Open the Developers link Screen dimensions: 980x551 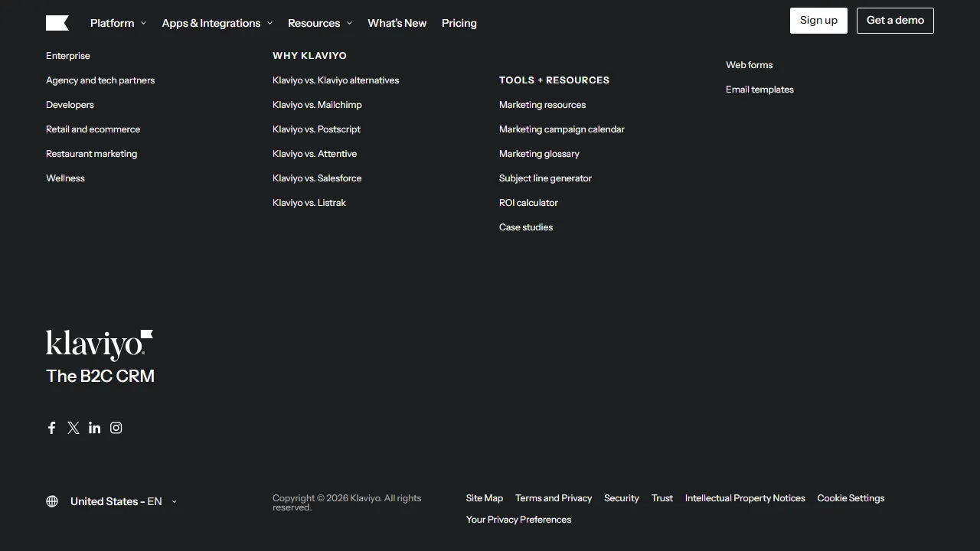click(70, 105)
